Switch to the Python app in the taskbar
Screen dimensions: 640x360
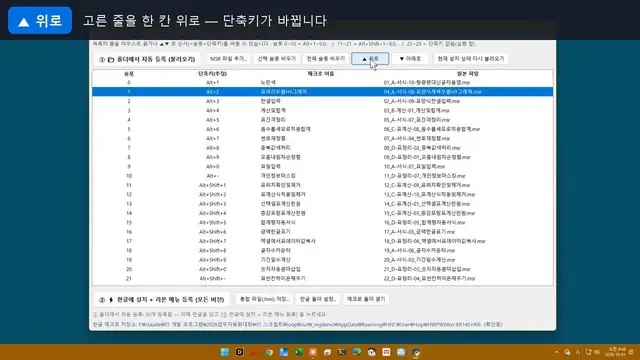(x=416, y=352)
